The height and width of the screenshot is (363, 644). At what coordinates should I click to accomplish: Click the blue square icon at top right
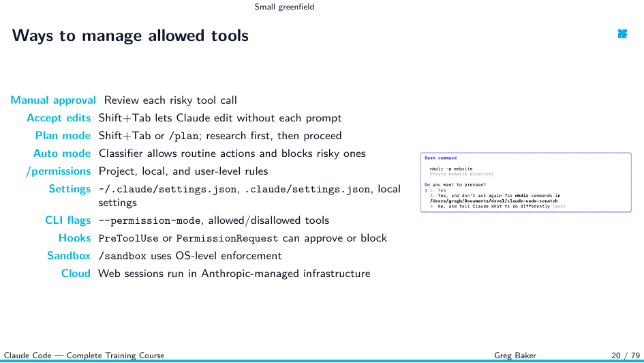coord(622,33)
